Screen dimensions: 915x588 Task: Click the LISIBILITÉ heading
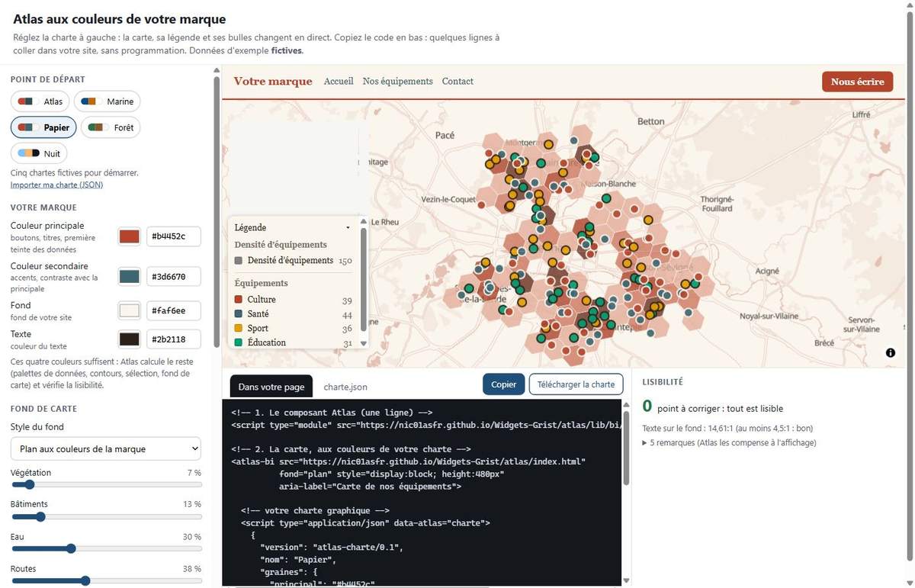coord(663,382)
